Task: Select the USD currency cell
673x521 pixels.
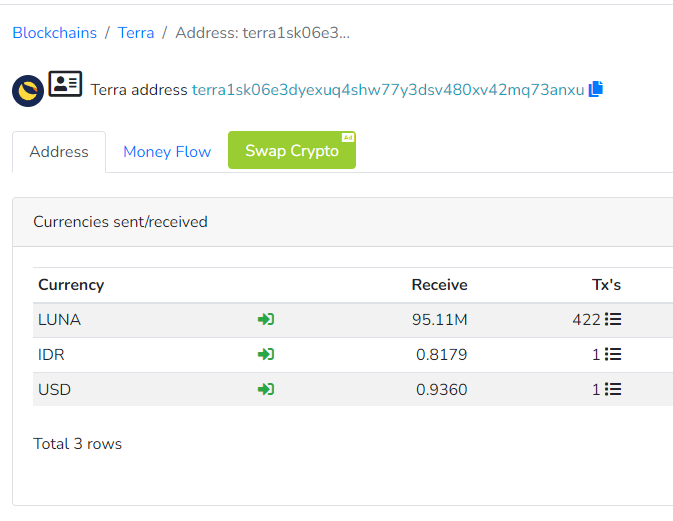Action: tap(55, 390)
